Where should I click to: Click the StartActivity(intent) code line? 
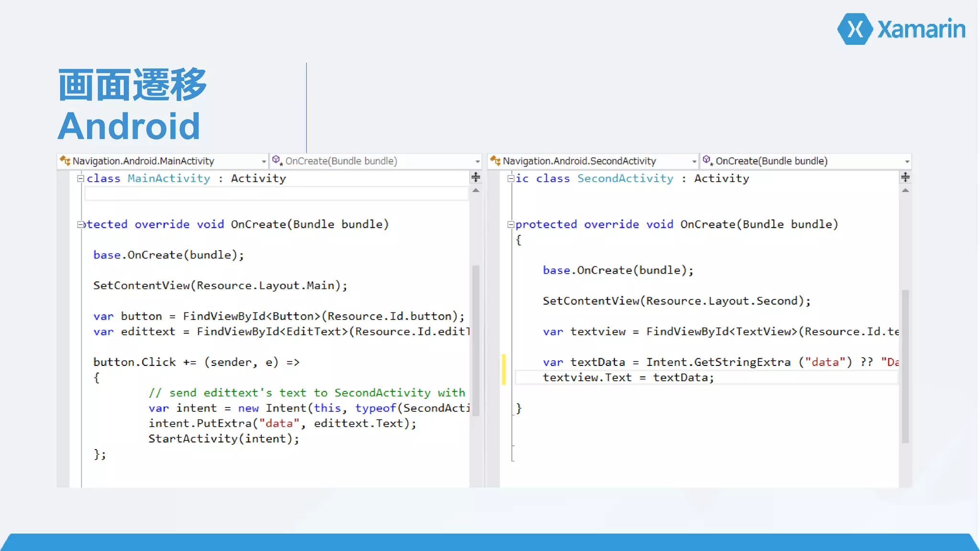tap(223, 439)
